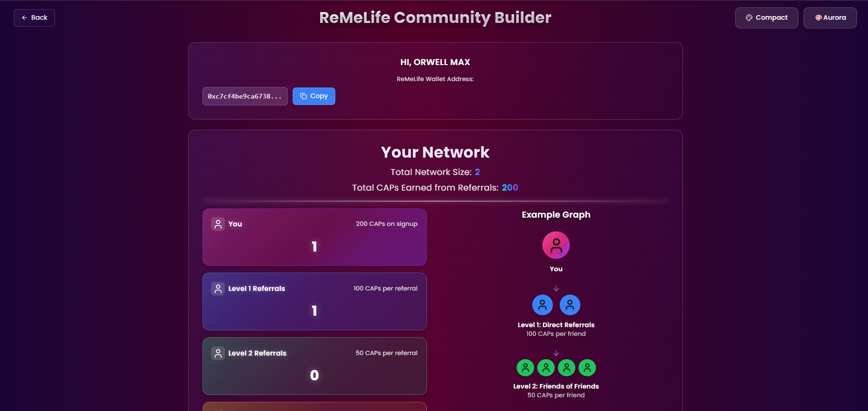Click the right blue Level 1 avatar
868x411 pixels.
point(570,305)
